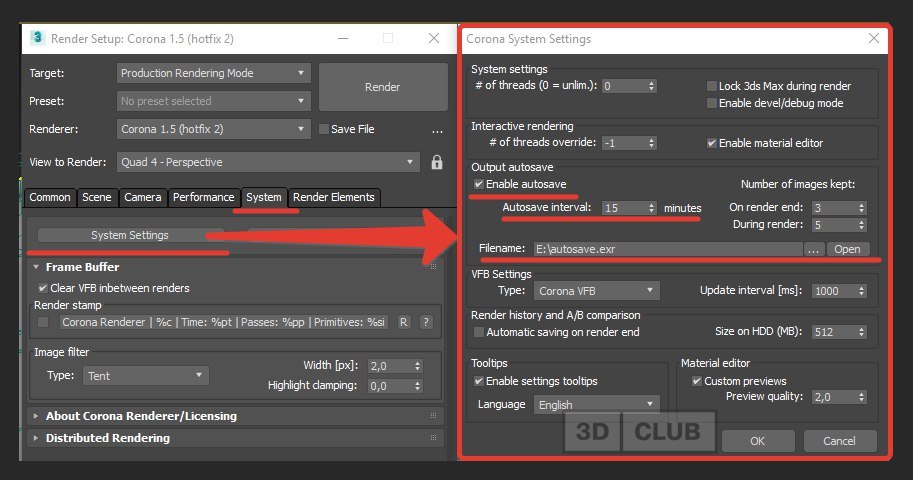
Task: Toggle the view lock padlock icon
Action: click(437, 162)
